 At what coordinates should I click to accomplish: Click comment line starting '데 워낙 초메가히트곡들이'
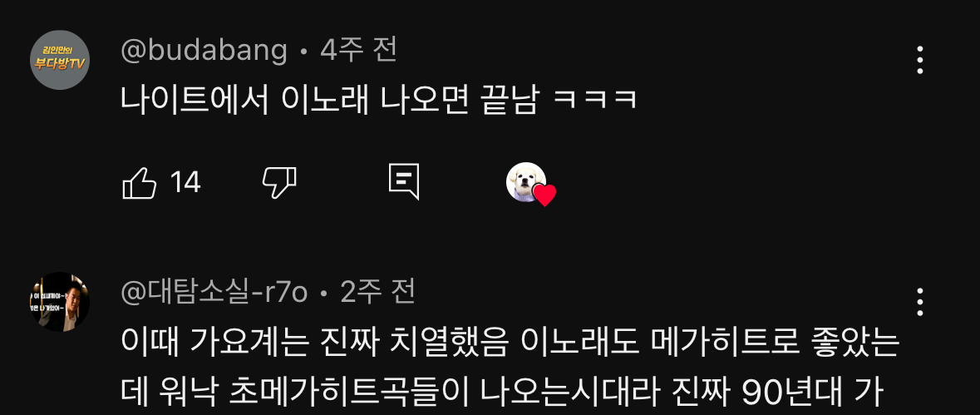pos(502,393)
